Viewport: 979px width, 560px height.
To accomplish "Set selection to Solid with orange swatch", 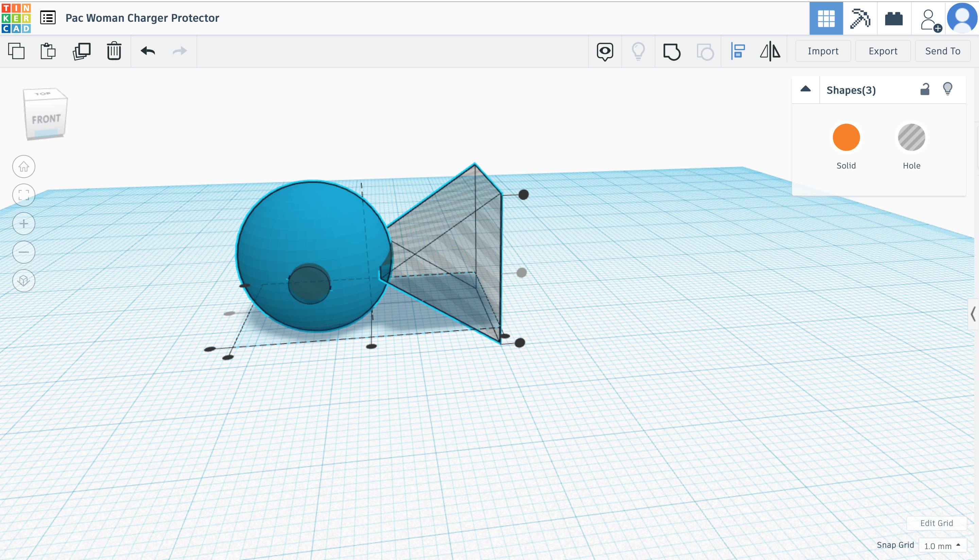I will (846, 137).
